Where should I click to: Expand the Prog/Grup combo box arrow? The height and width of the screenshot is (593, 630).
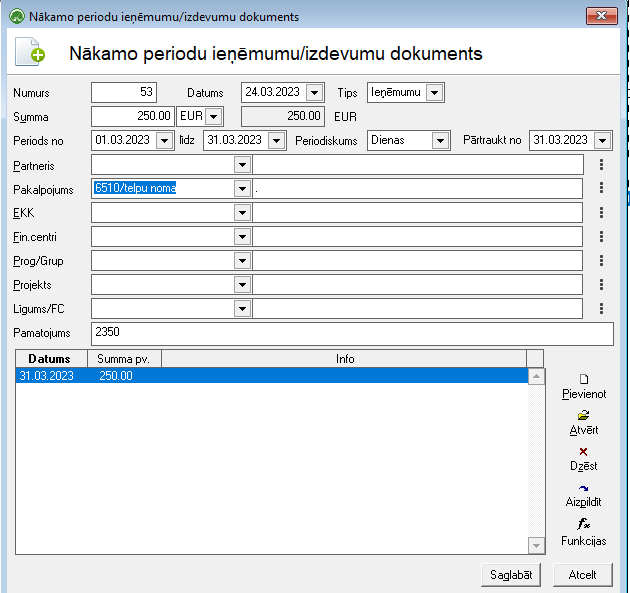[x=242, y=261]
